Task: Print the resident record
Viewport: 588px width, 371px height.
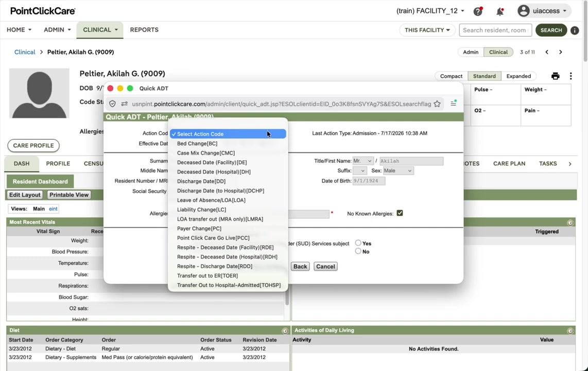Action: click(x=556, y=76)
